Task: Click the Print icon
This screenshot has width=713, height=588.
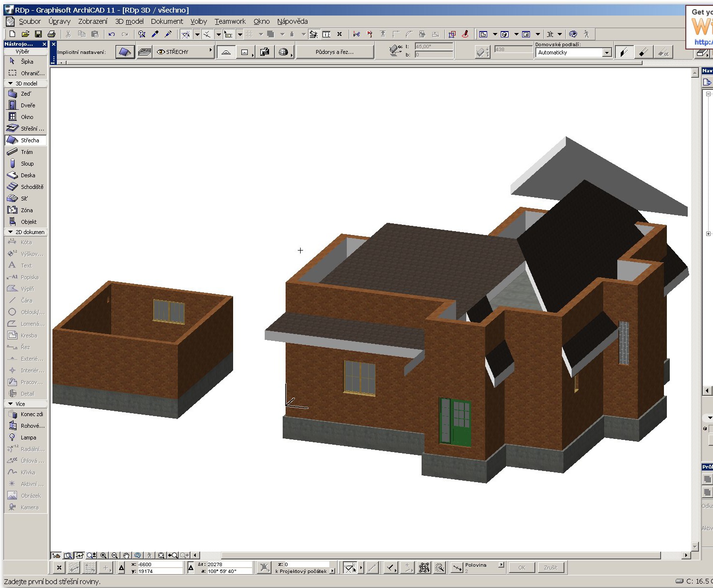Action: coord(51,34)
